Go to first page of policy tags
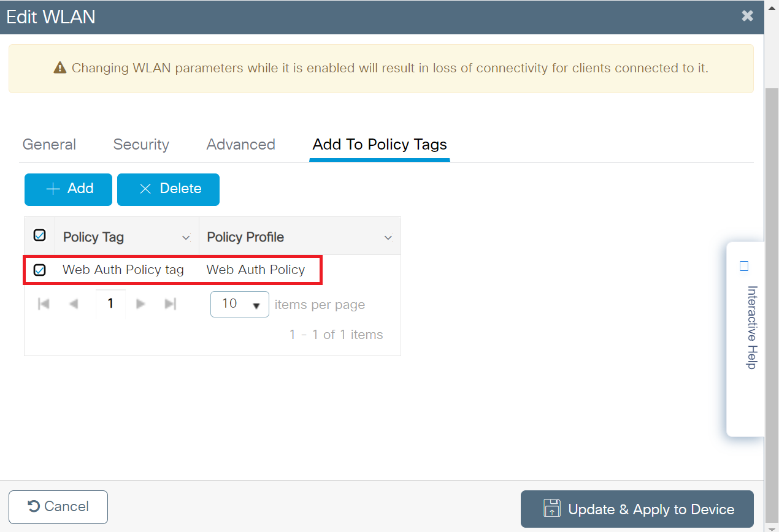The image size is (779, 532). [44, 304]
